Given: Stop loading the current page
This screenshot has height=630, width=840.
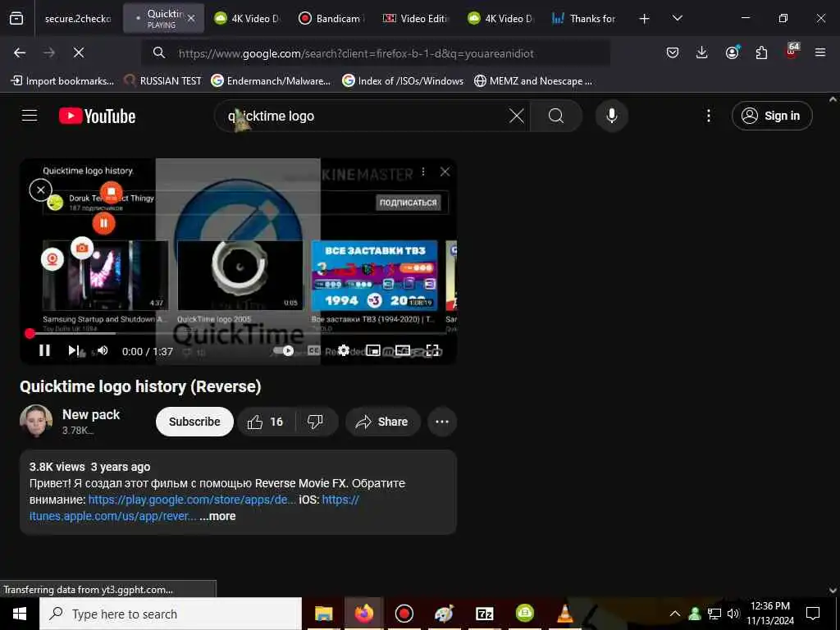Looking at the screenshot, I should click(x=79, y=52).
